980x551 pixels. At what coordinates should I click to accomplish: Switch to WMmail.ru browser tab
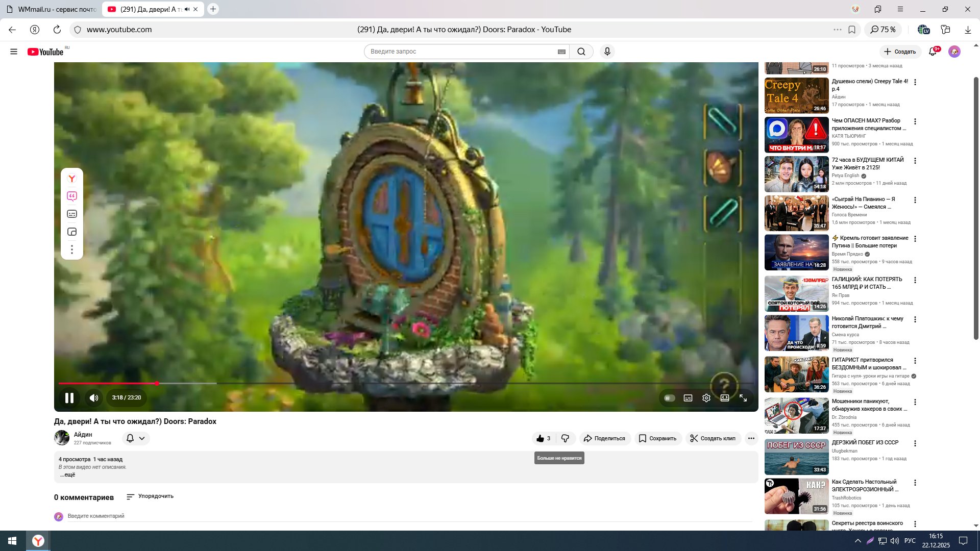coord(51,9)
